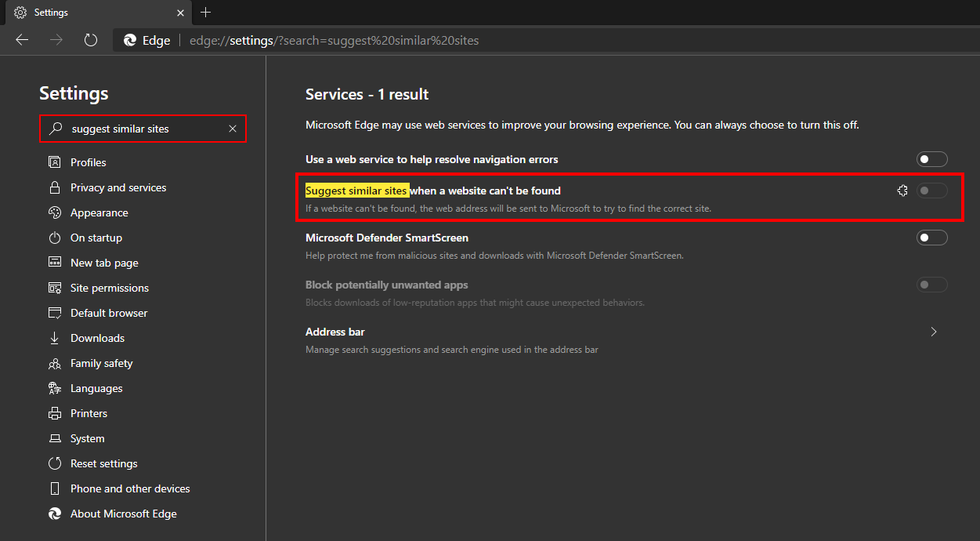Click the Appearance palette icon

tap(55, 212)
